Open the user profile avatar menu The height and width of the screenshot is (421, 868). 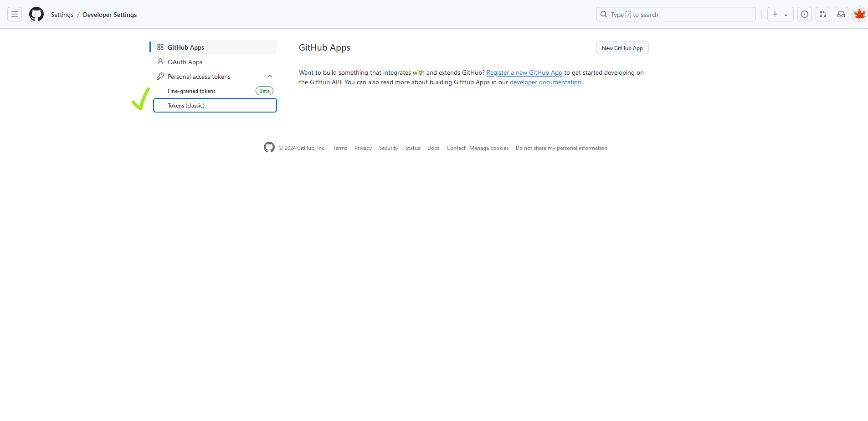(859, 15)
